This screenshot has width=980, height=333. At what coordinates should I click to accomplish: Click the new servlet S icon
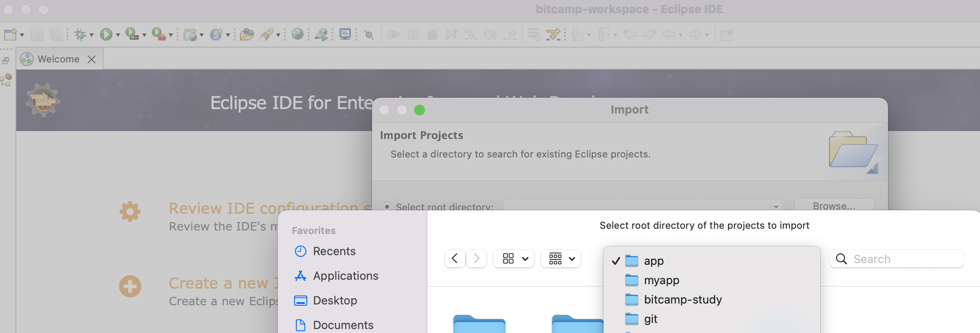[216, 34]
